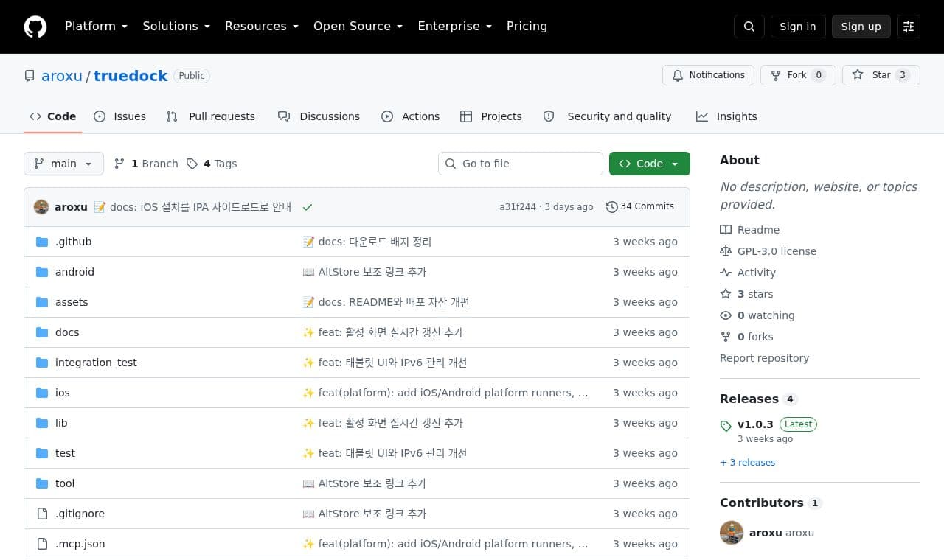Screen dimensions: 944x560
Task: Open the aroxu commit author avatar
Action: tap(41, 207)
